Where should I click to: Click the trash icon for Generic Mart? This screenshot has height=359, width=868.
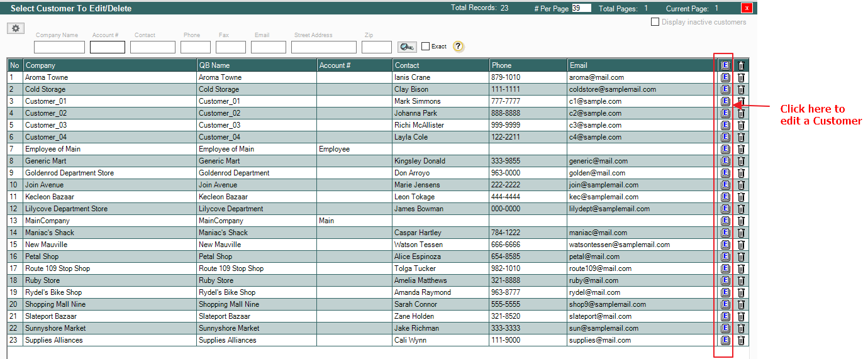click(741, 161)
